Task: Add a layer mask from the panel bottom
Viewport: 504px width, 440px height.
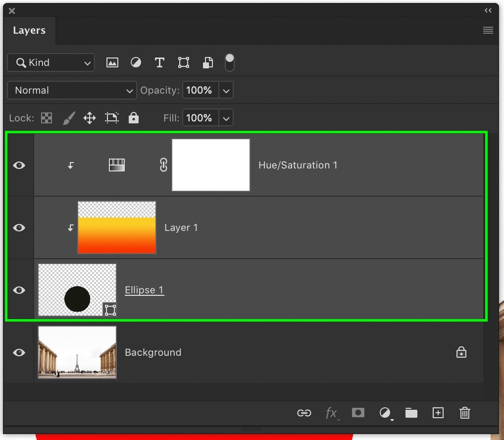Action: tap(358, 413)
